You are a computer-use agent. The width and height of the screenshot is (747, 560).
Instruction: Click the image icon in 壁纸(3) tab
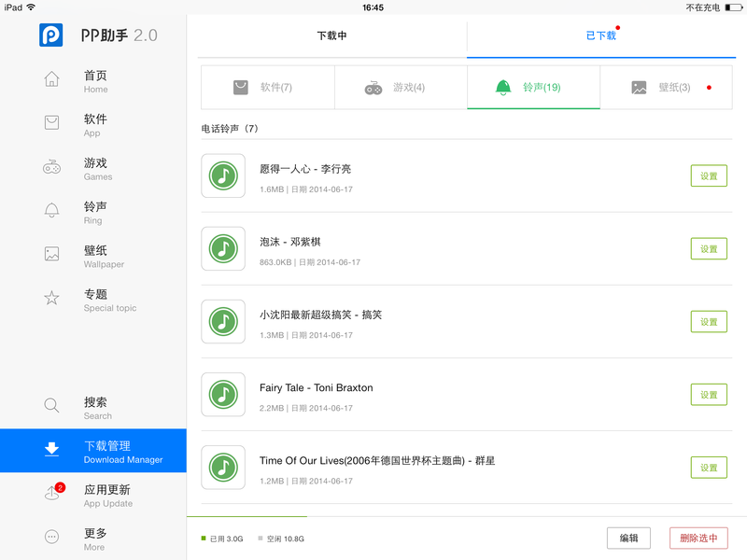(x=639, y=88)
